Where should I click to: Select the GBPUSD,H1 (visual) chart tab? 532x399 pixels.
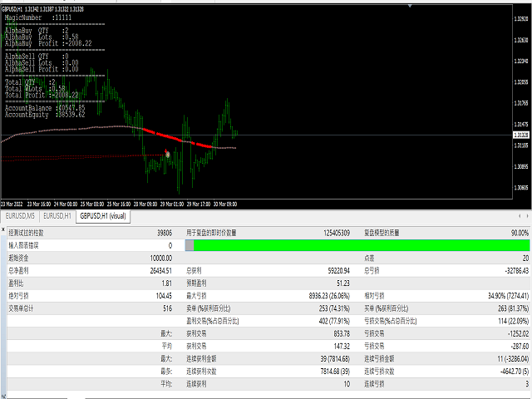point(103,216)
